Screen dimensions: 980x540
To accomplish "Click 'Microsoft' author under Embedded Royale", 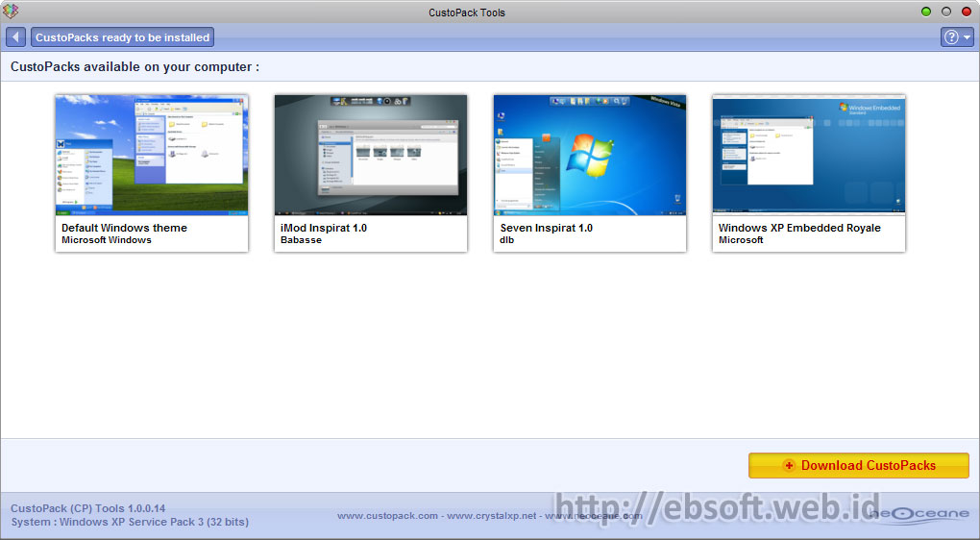I will [741, 240].
